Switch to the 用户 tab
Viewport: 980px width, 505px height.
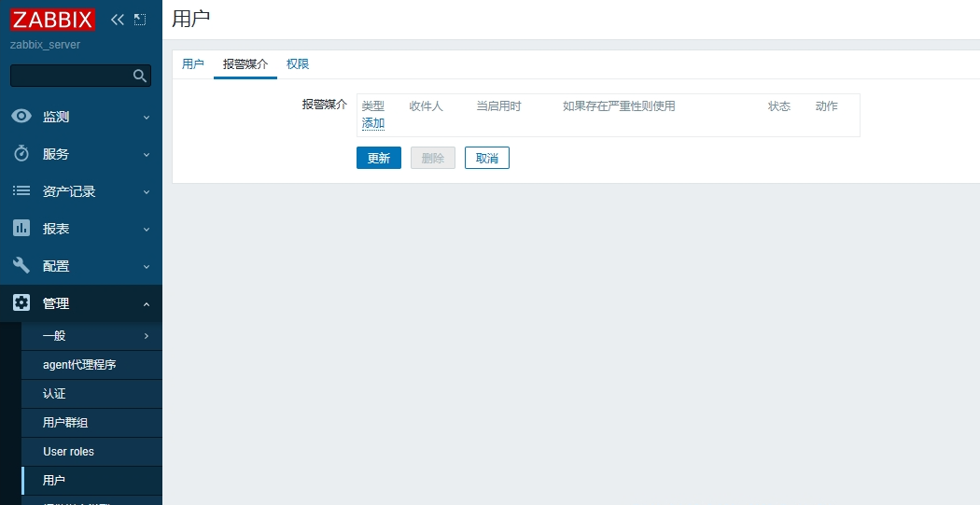[x=193, y=64]
